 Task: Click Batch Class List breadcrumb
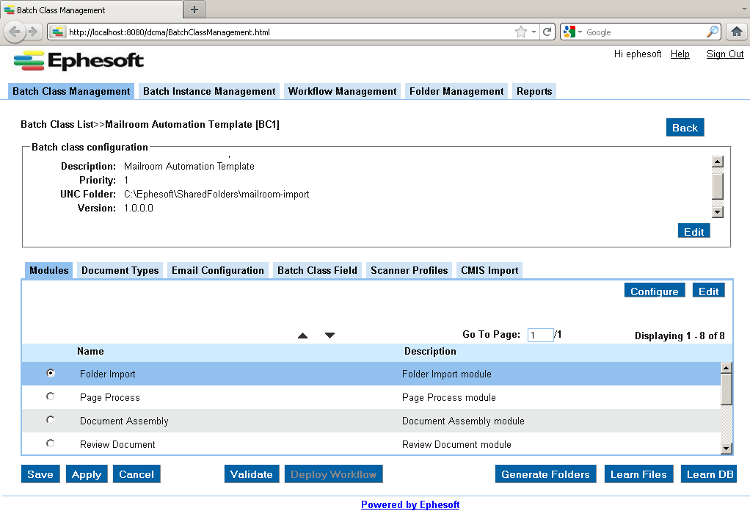tap(57, 124)
